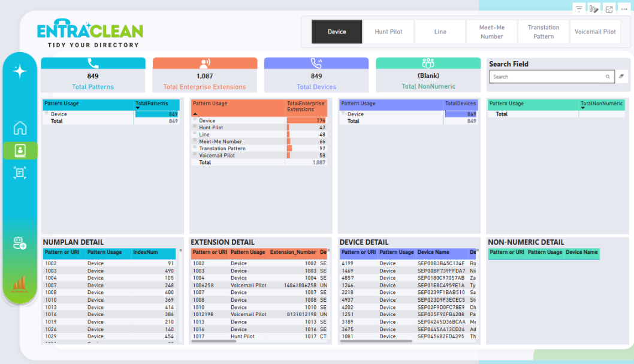Click the search magnifier icon
This screenshot has width=634, height=364.
[x=607, y=77]
